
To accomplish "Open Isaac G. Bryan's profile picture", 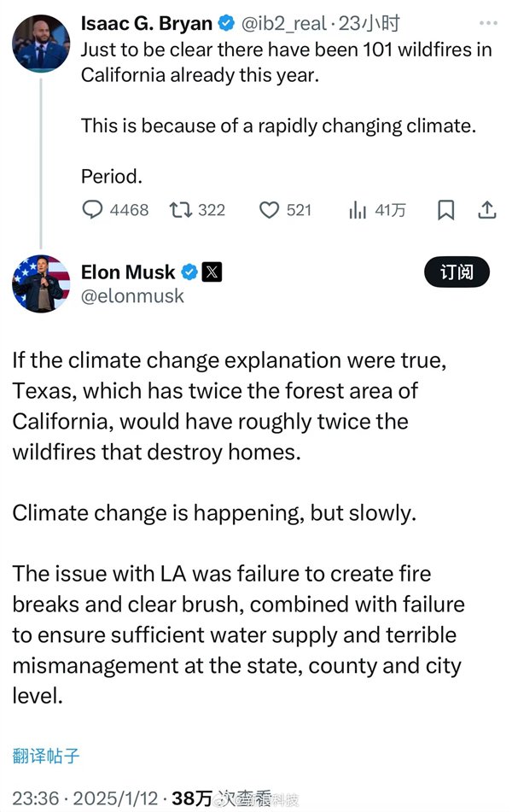I will (x=41, y=43).
